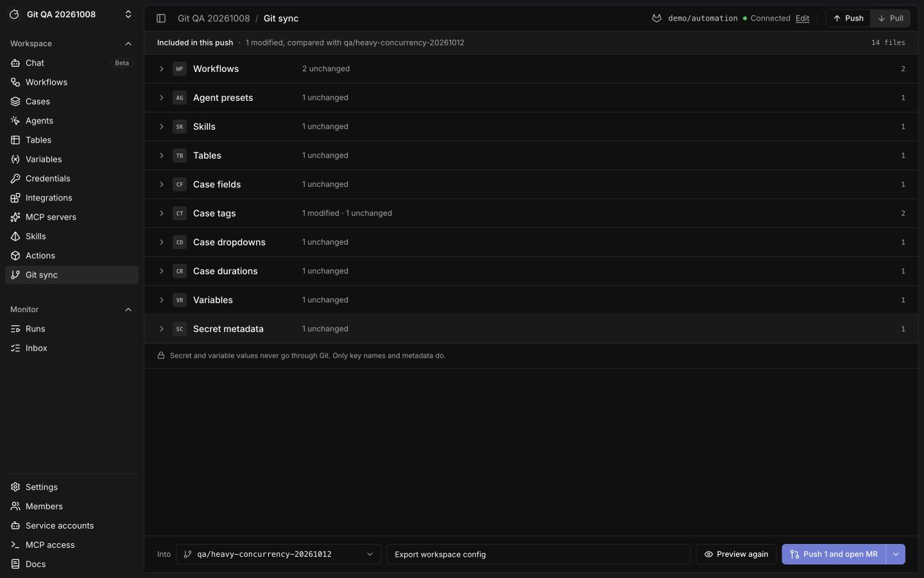Click the CT badge icon for Case tags
The width and height of the screenshot is (924, 578).
pyautogui.click(x=180, y=213)
